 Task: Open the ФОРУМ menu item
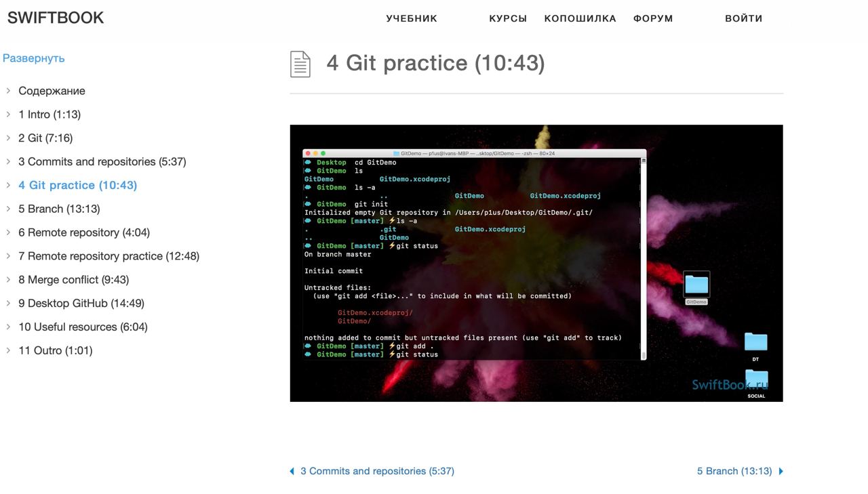tap(653, 18)
